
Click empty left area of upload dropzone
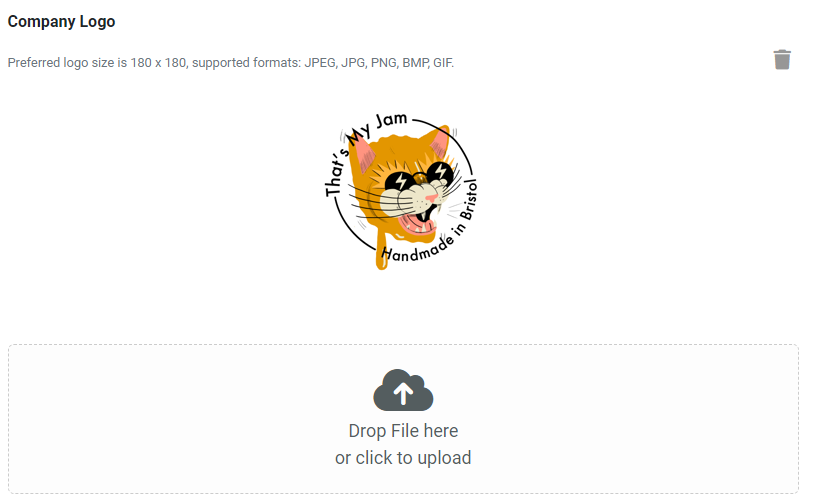(156, 418)
